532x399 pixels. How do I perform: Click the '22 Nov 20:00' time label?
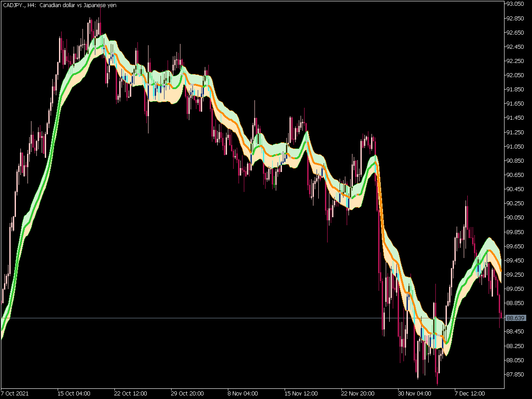[x=358, y=393]
